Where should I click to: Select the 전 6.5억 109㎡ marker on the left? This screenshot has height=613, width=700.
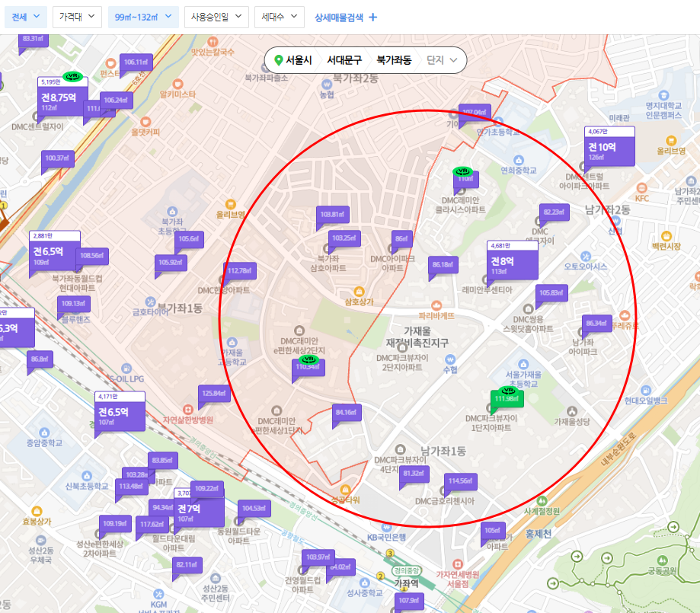(x=49, y=252)
